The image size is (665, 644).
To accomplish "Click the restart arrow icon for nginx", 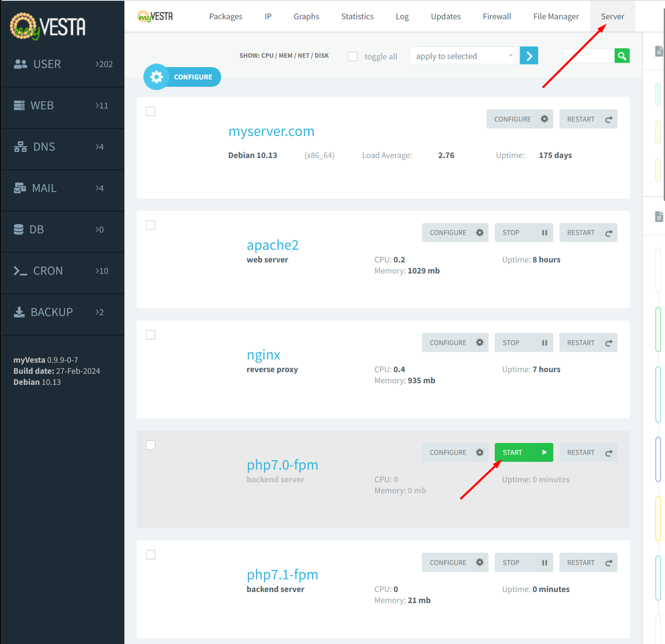I will 609,343.
